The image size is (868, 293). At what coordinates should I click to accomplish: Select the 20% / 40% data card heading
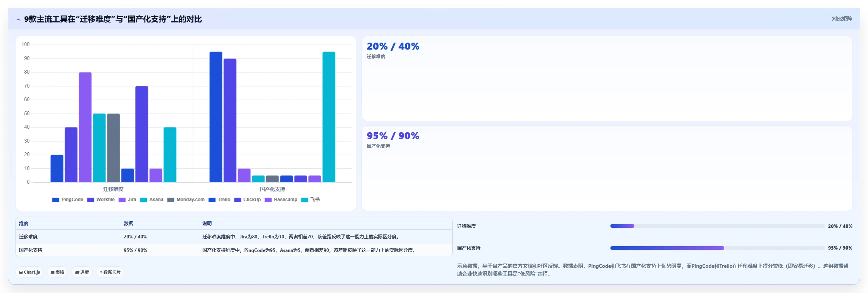(x=393, y=47)
